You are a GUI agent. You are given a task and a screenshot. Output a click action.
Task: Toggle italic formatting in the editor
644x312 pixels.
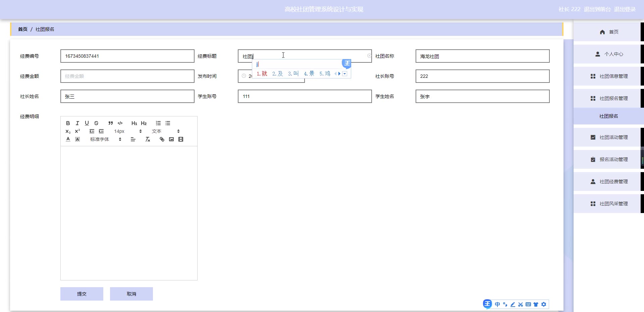pyautogui.click(x=77, y=123)
